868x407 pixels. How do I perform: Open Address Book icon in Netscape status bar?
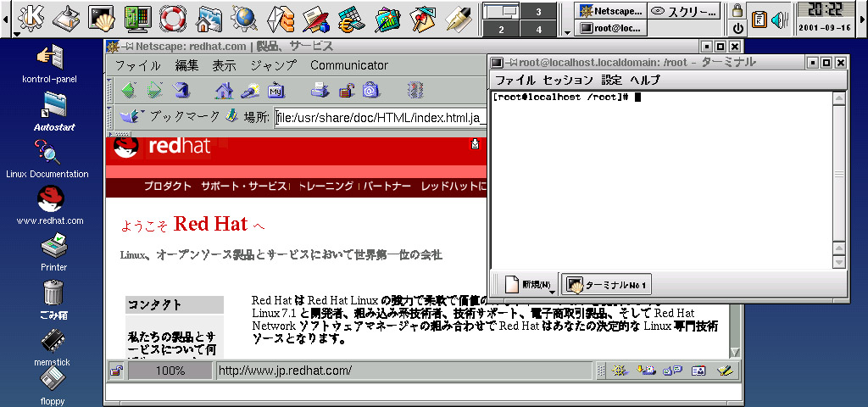click(698, 371)
